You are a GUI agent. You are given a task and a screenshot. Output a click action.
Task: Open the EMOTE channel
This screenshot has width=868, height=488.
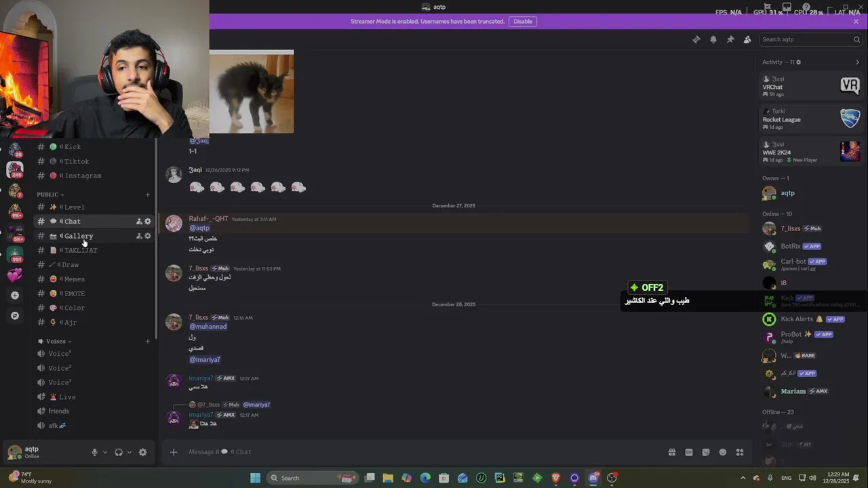tap(94, 293)
